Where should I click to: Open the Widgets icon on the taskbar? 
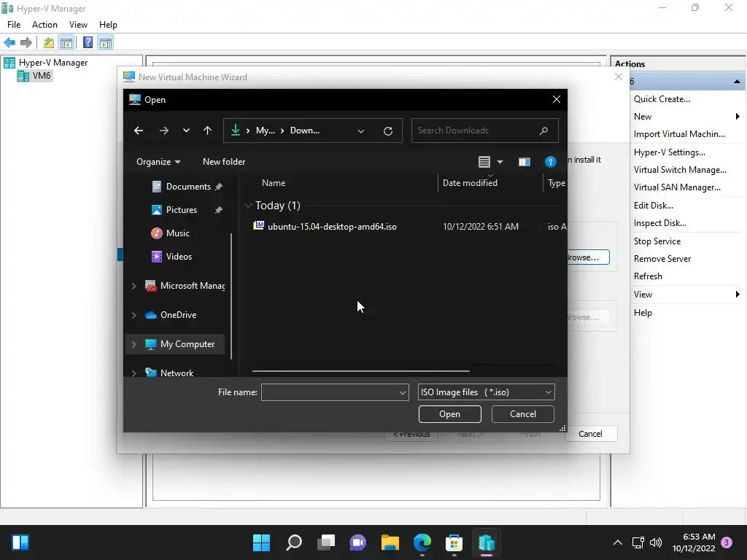click(20, 542)
